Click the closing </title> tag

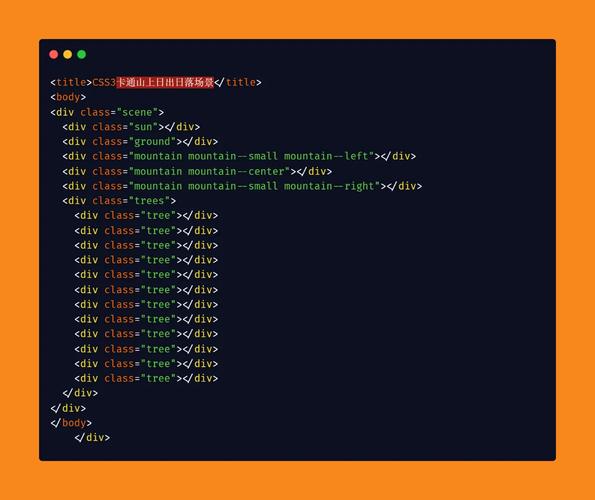(x=238, y=82)
